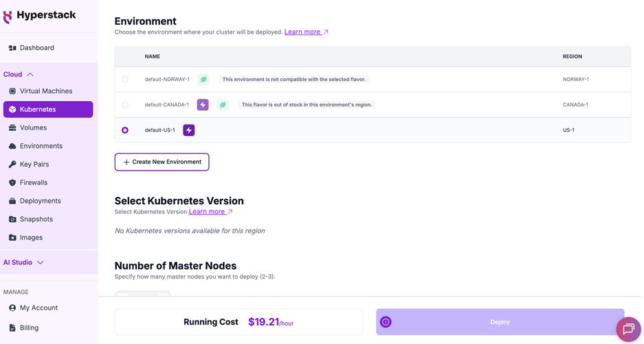This screenshot has width=644, height=344.
Task: Click the Firewalls shield icon
Action: pos(12,182)
